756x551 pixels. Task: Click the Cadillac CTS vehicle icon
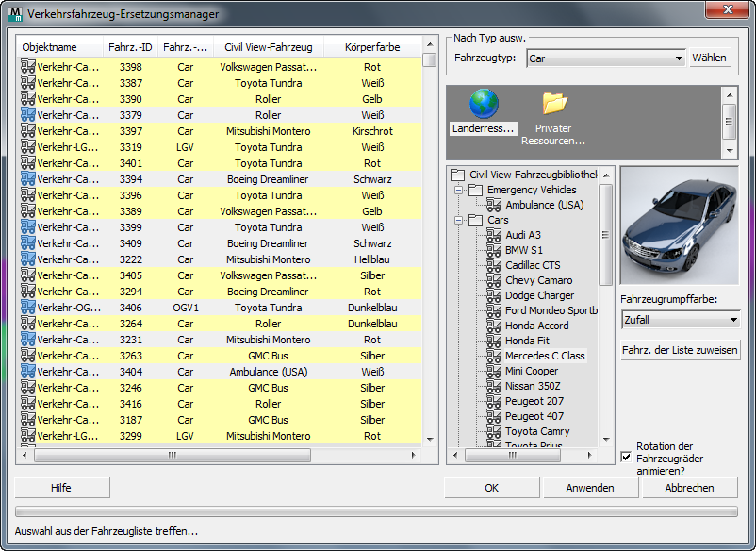494,265
